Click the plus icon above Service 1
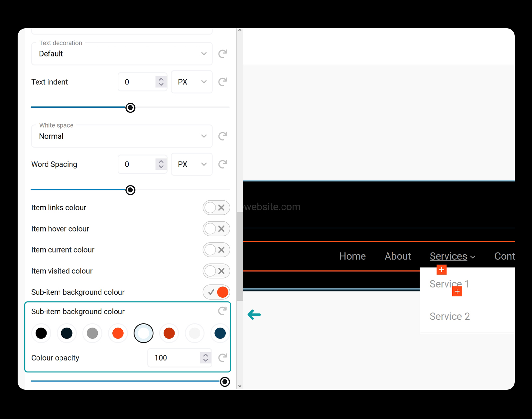The width and height of the screenshot is (532, 419). tap(442, 270)
